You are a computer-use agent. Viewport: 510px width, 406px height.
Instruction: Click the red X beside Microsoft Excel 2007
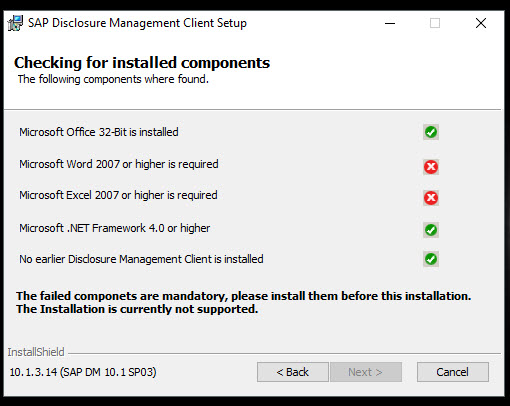point(431,198)
